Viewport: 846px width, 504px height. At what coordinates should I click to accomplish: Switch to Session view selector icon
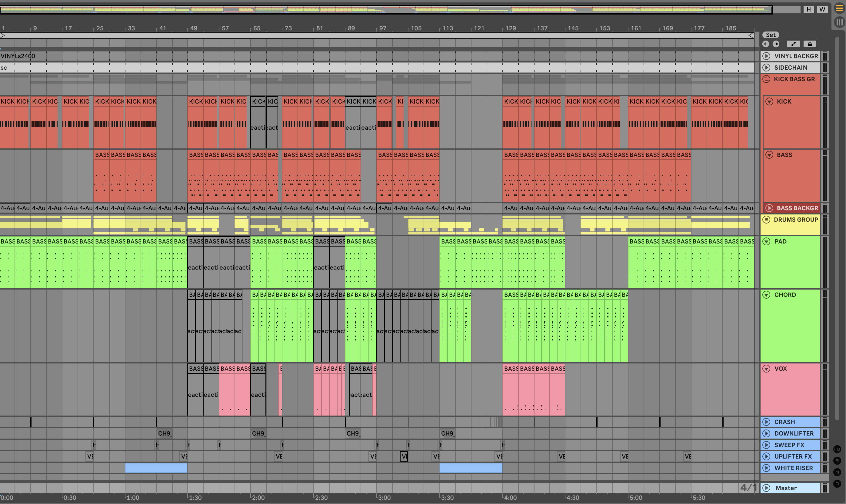[x=839, y=22]
